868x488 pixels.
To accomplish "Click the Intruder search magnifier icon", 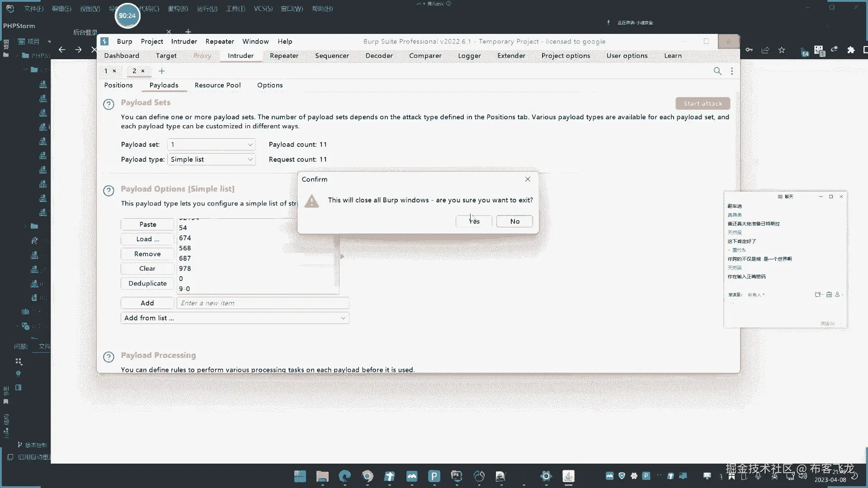I will pos(717,71).
